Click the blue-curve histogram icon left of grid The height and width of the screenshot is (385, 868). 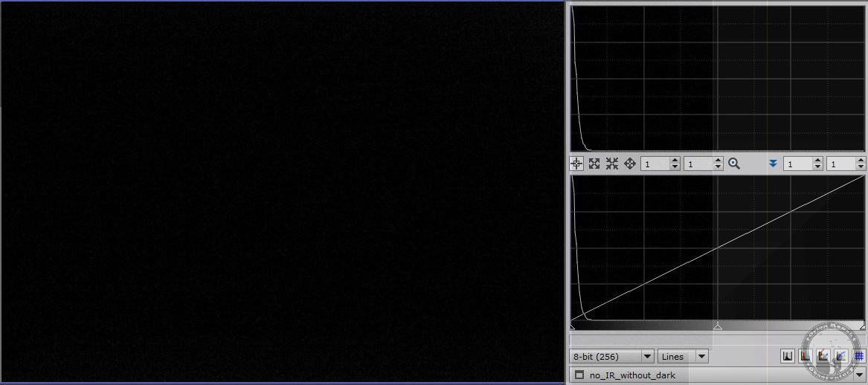click(841, 357)
